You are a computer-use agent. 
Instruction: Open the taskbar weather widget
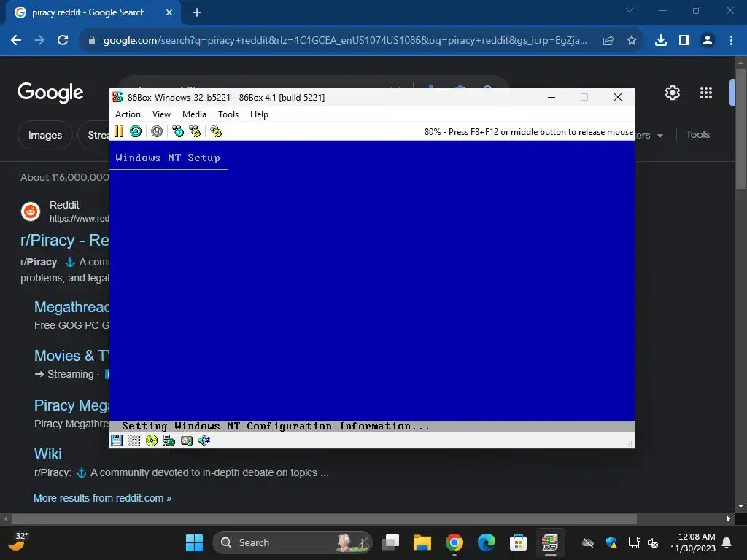coord(18,542)
